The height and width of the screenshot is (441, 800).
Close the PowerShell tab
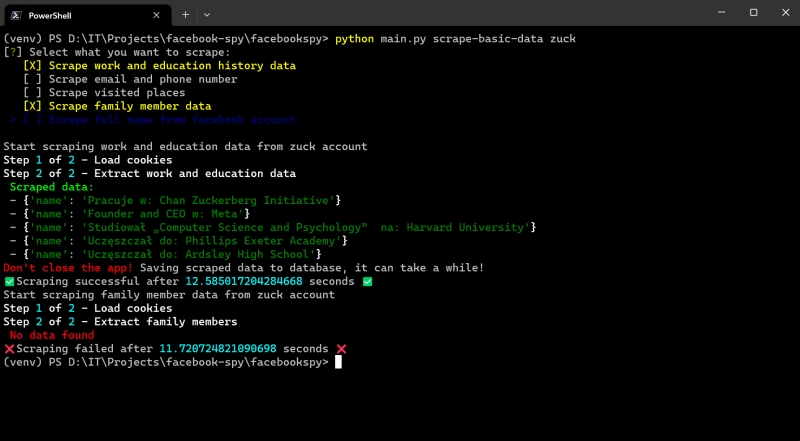156,15
